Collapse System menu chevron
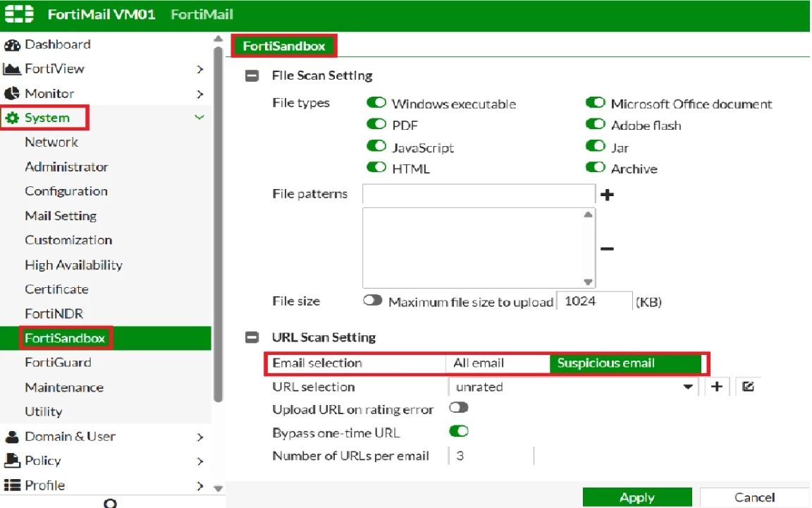 pyautogui.click(x=199, y=117)
